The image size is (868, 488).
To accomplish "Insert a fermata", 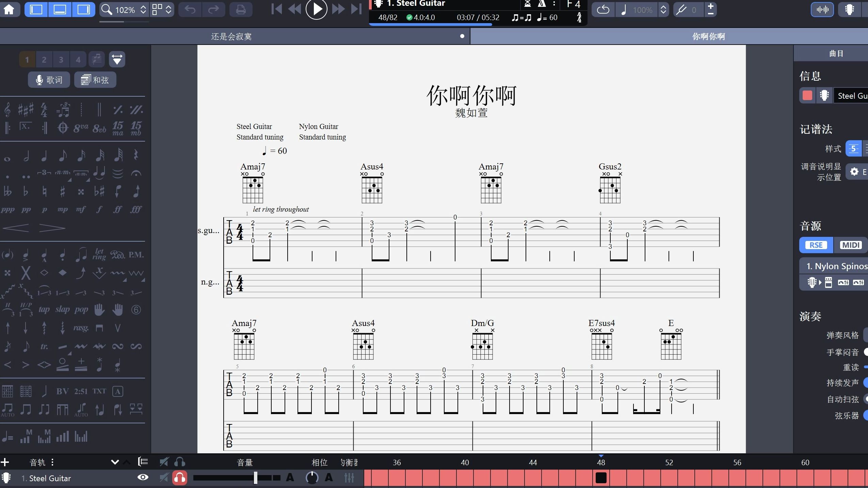I will click(x=136, y=174).
